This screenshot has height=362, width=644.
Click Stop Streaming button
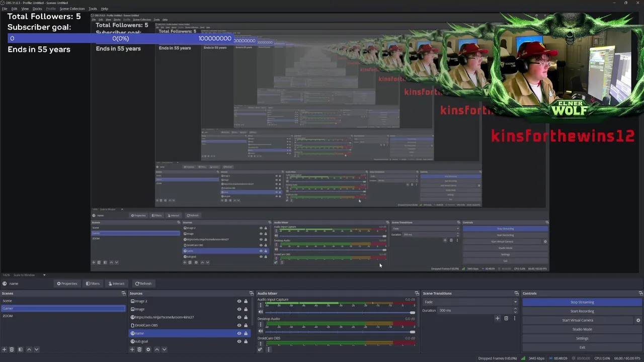coord(582,302)
